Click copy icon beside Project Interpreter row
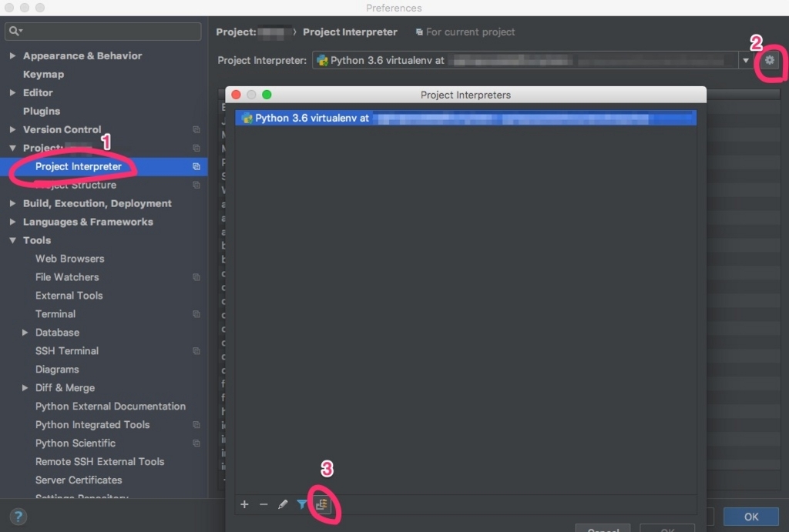 click(x=196, y=166)
